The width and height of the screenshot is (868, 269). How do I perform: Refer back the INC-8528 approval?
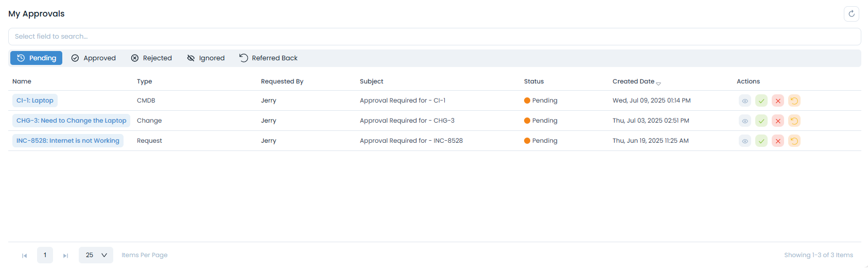(794, 141)
